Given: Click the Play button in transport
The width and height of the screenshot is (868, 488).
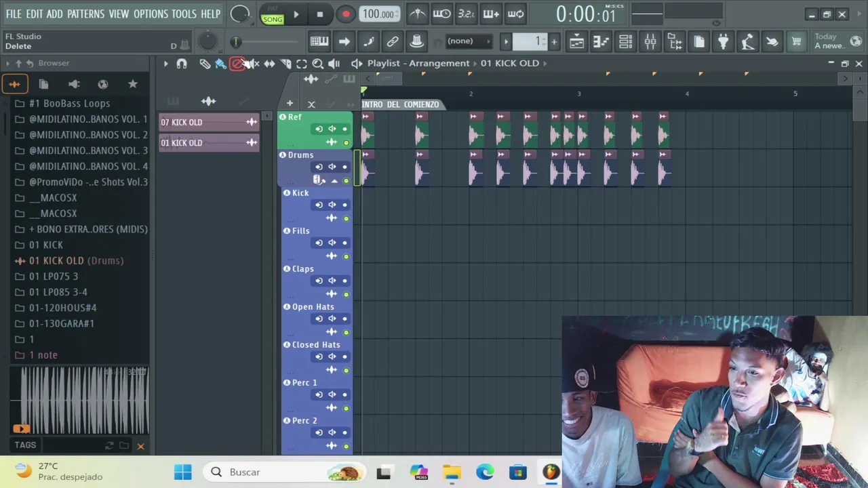Looking at the screenshot, I should point(296,14).
